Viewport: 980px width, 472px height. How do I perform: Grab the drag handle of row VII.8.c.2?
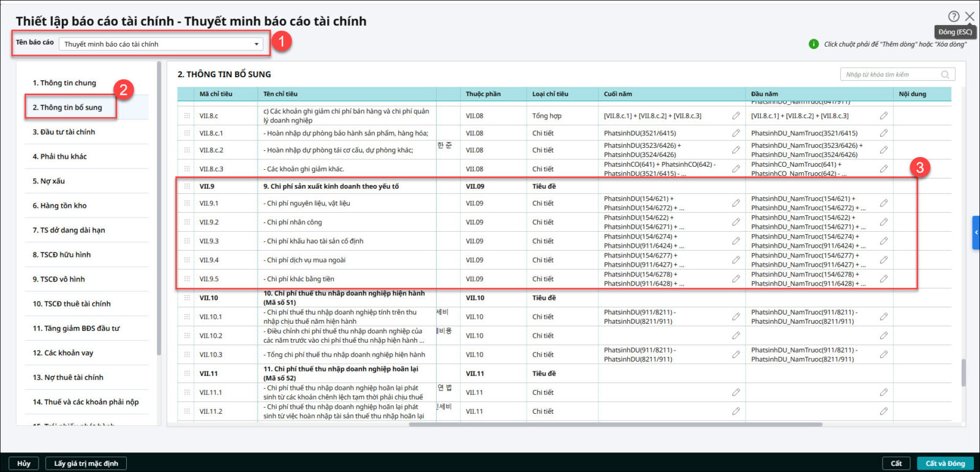pyautogui.click(x=187, y=150)
